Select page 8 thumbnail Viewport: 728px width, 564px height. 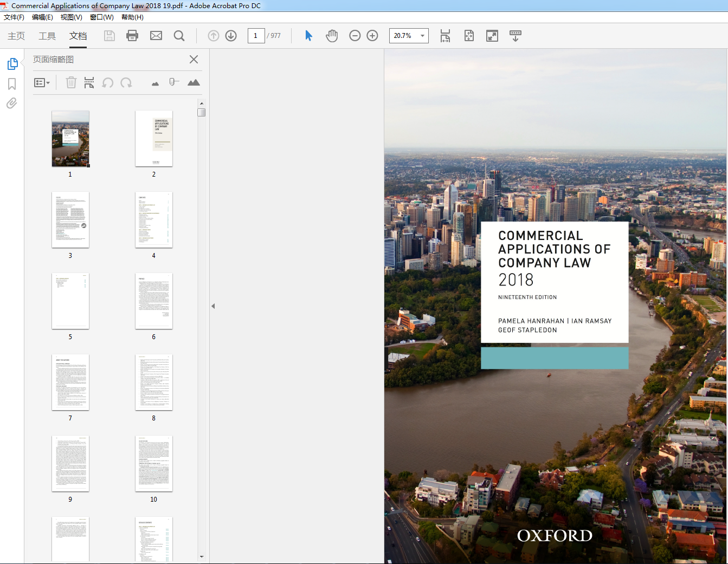[x=154, y=383]
